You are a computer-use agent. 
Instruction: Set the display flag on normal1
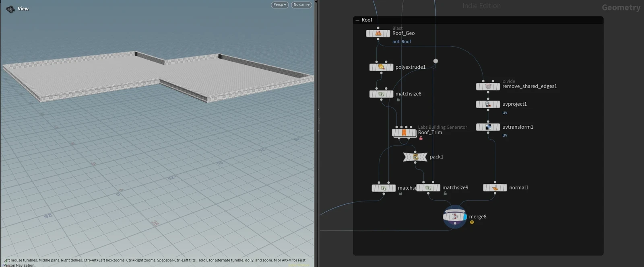pyautogui.click(x=505, y=188)
